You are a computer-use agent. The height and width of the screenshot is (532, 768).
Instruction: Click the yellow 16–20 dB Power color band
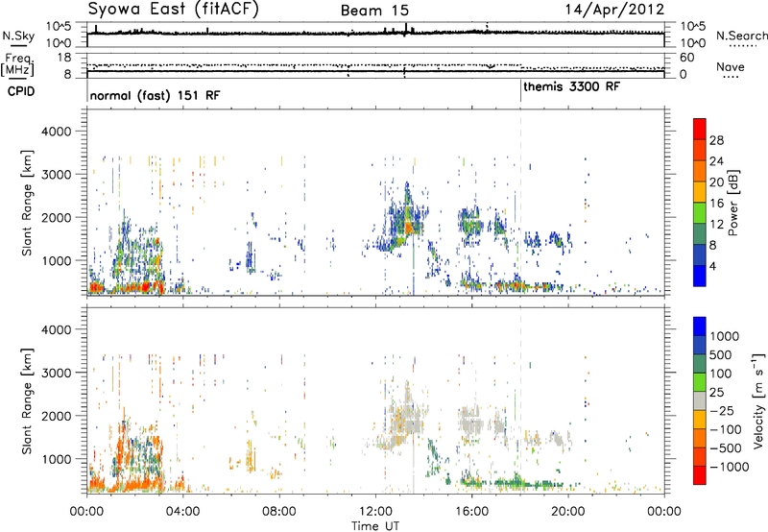tap(700, 192)
